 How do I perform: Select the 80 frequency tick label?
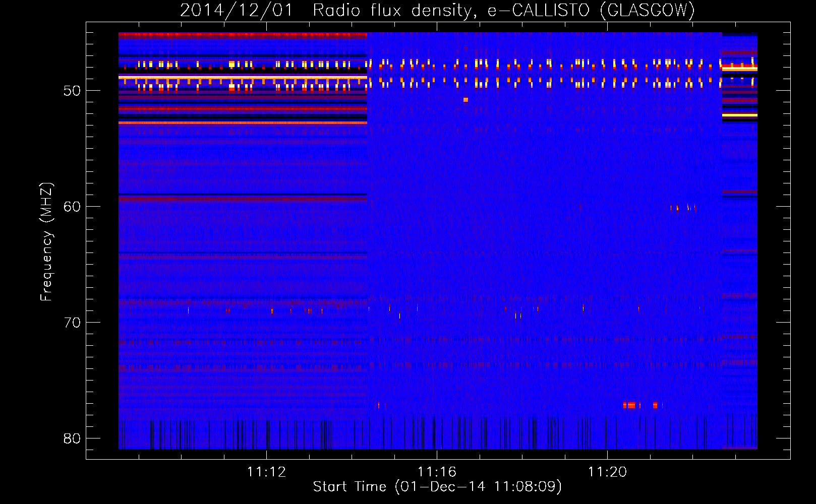click(x=72, y=438)
